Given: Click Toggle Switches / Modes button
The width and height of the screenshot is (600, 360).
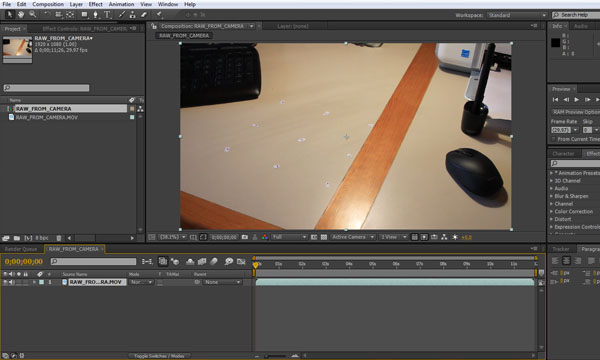Looking at the screenshot, I should coord(159,356).
